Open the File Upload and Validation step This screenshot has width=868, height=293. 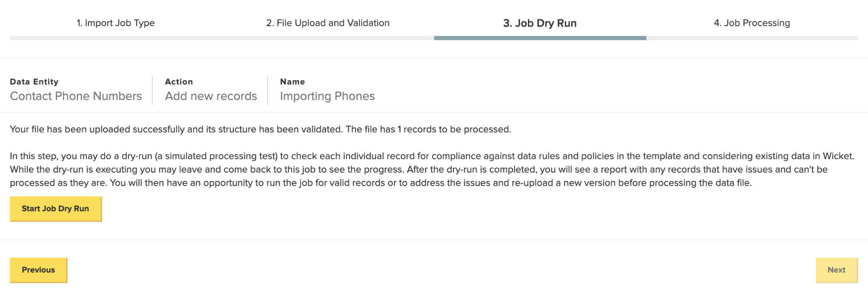(x=328, y=23)
